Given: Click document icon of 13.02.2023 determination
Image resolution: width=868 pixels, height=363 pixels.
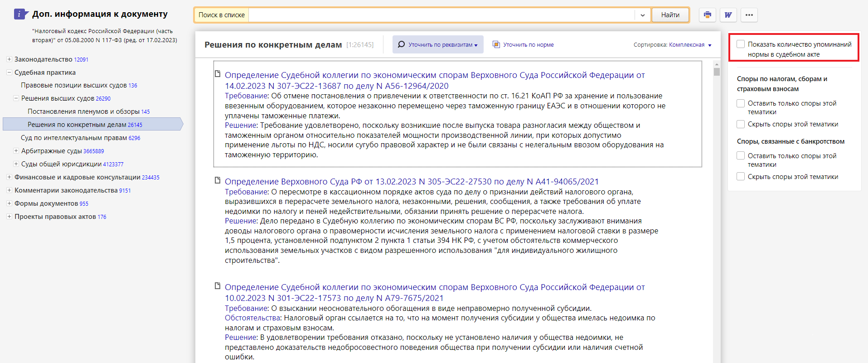Looking at the screenshot, I should pyautogui.click(x=218, y=180).
